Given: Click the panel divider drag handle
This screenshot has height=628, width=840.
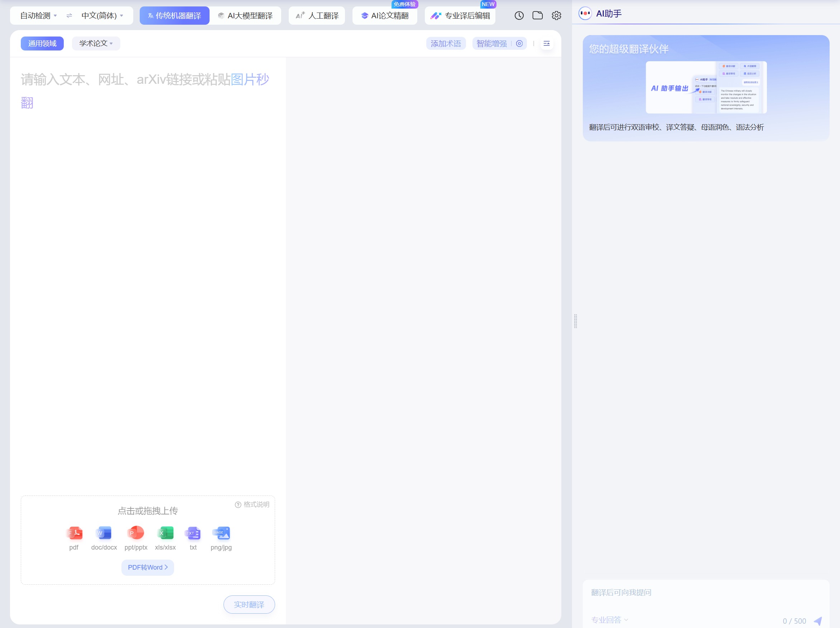Looking at the screenshot, I should pos(575,321).
